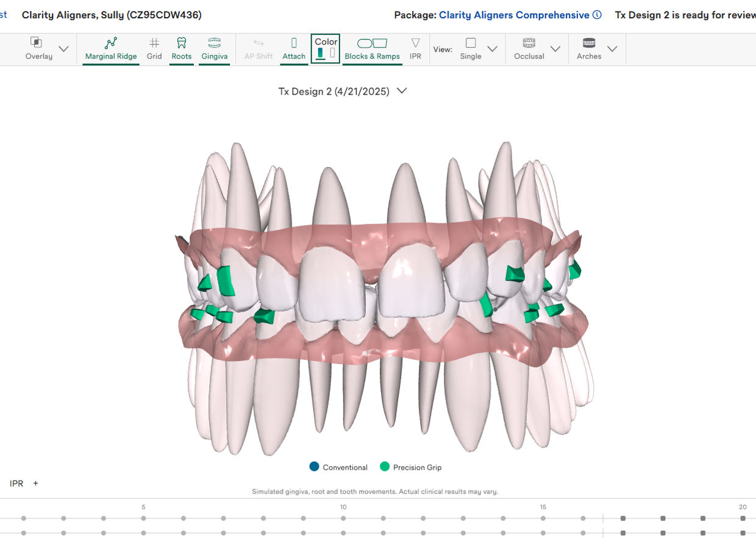Toggle the Attach attachments display
This screenshot has height=549, width=756.
tap(294, 49)
